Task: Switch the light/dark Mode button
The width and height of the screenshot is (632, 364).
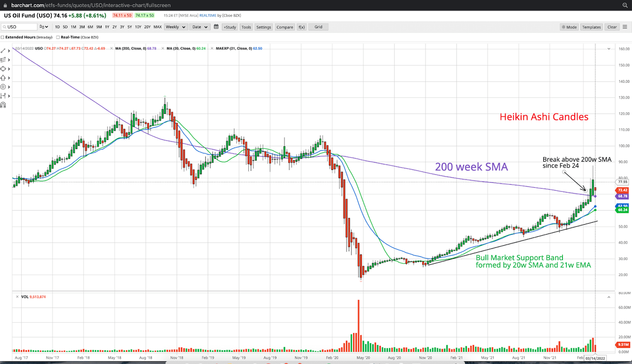Action: [569, 27]
